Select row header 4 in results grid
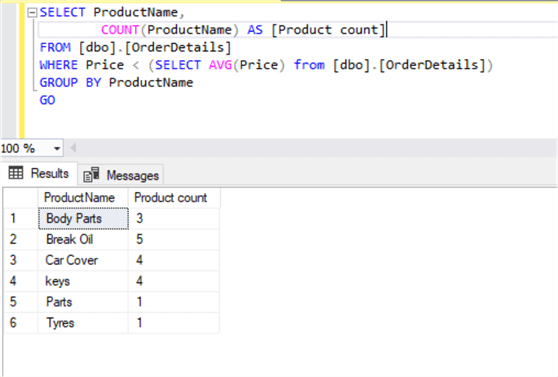Image resolution: width=558 pixels, height=377 pixels. (21, 281)
